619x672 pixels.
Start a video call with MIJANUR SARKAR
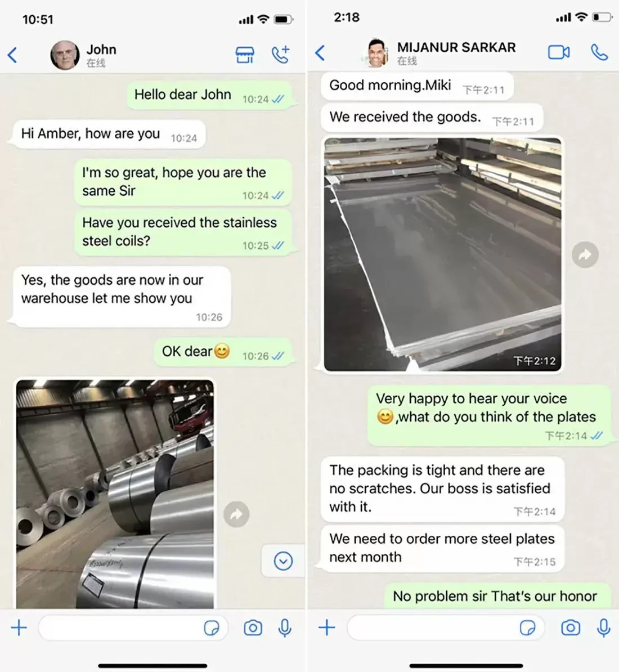[559, 52]
